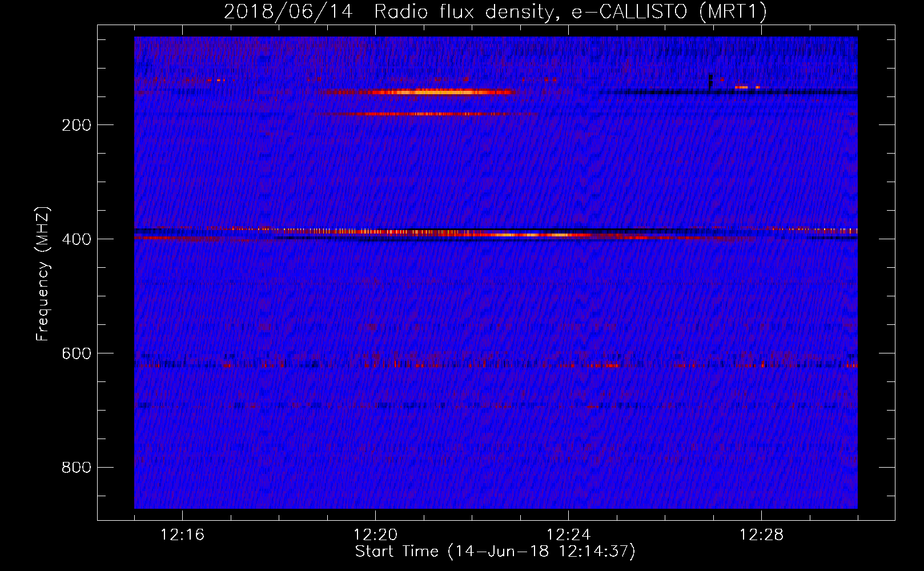The width and height of the screenshot is (924, 571).
Task: Click the thin red band below the 150 MHz band
Action: click(x=425, y=114)
